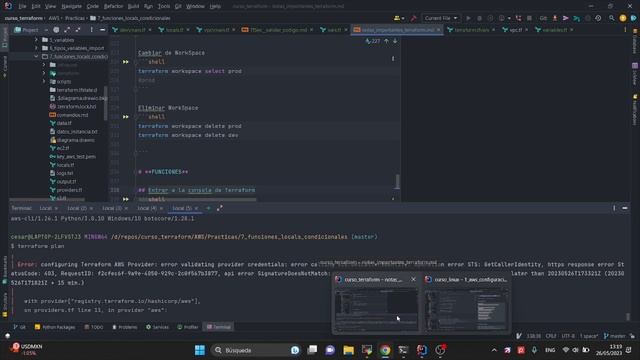Click the Búsqueda taskbar search box
Image resolution: width=640 pixels, height=360 pixels.
[x=257, y=350]
